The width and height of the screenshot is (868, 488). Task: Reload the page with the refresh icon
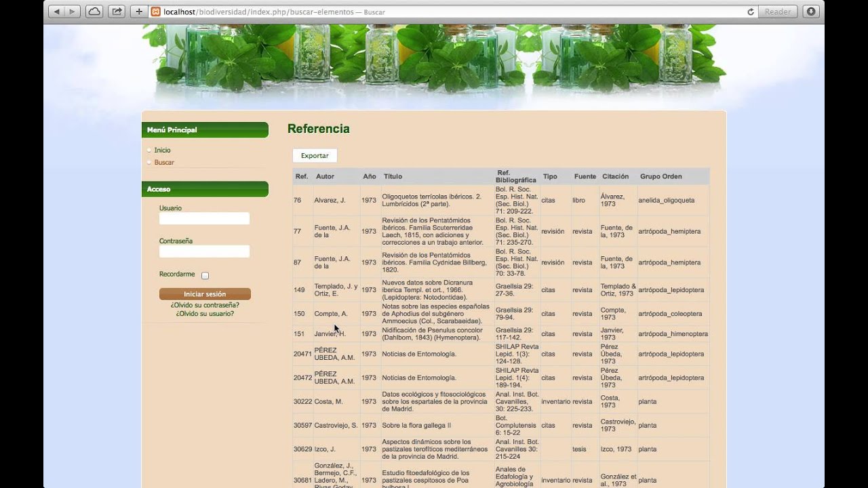[750, 12]
